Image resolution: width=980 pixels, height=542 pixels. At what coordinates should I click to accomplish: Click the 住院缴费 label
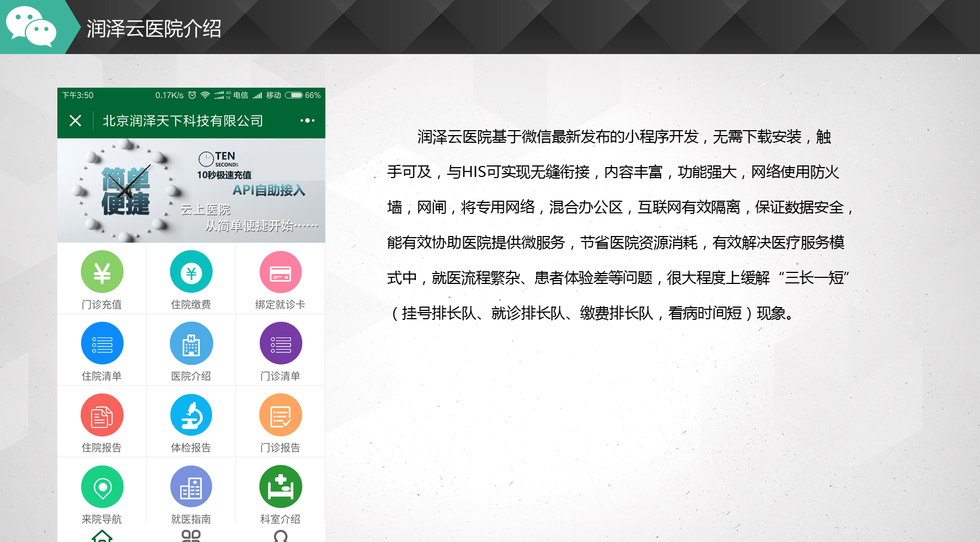click(191, 304)
